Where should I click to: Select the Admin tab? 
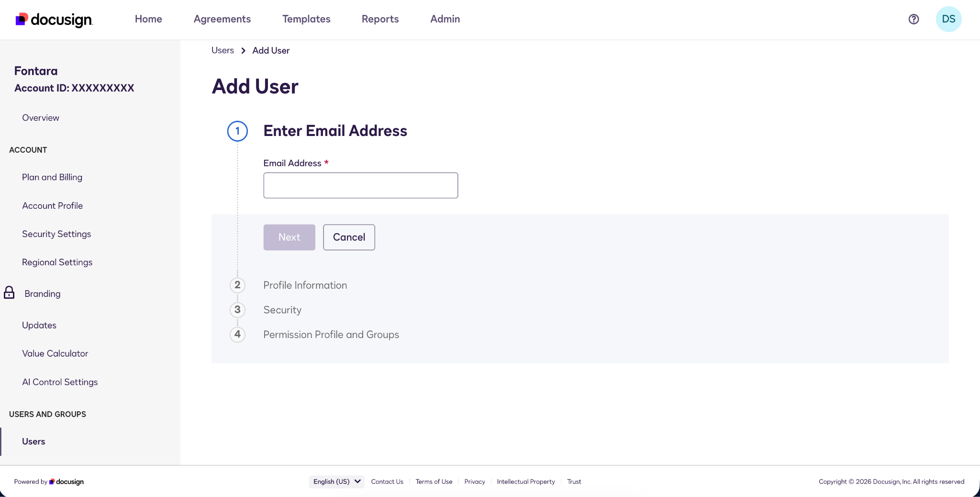[445, 19]
